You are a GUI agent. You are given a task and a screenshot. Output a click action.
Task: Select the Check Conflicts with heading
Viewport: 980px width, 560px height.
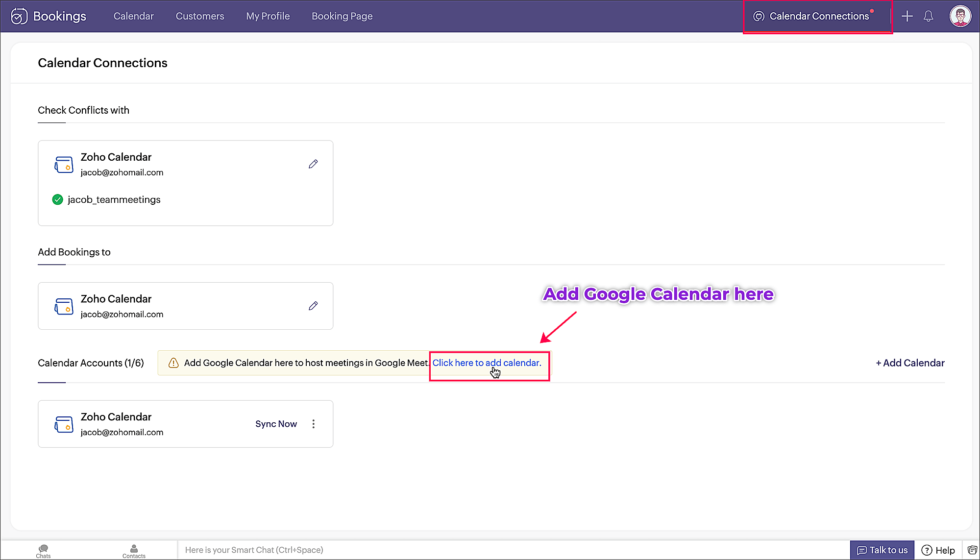(83, 110)
